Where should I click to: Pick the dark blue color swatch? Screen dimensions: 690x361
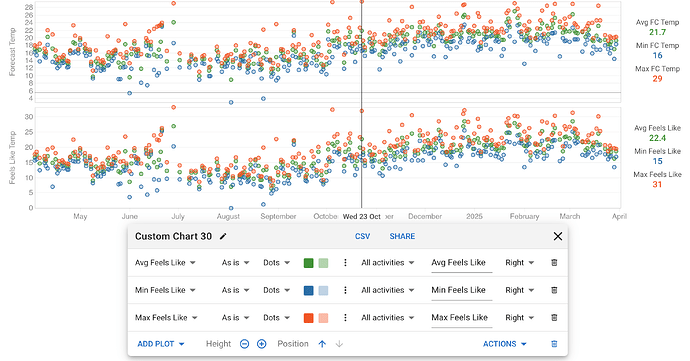(x=308, y=290)
